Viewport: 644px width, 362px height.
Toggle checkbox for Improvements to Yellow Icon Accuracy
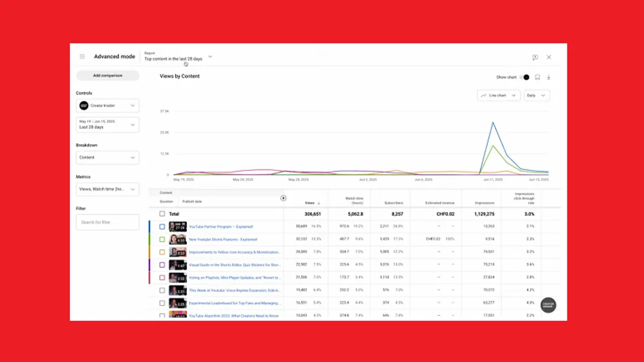click(x=162, y=252)
